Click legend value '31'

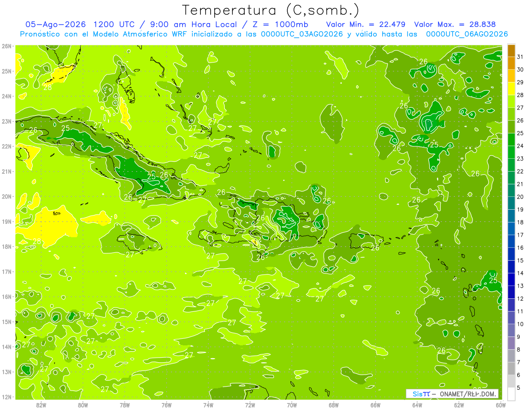pos(520,57)
